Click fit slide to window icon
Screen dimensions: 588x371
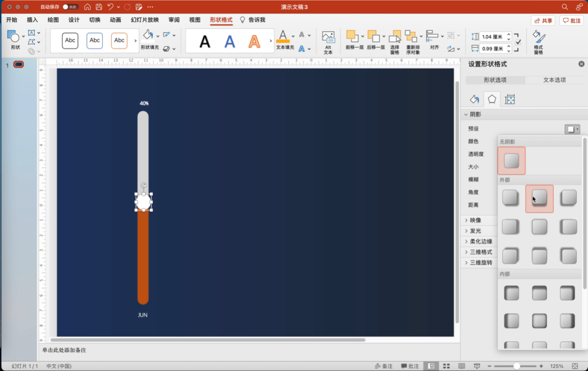point(575,366)
